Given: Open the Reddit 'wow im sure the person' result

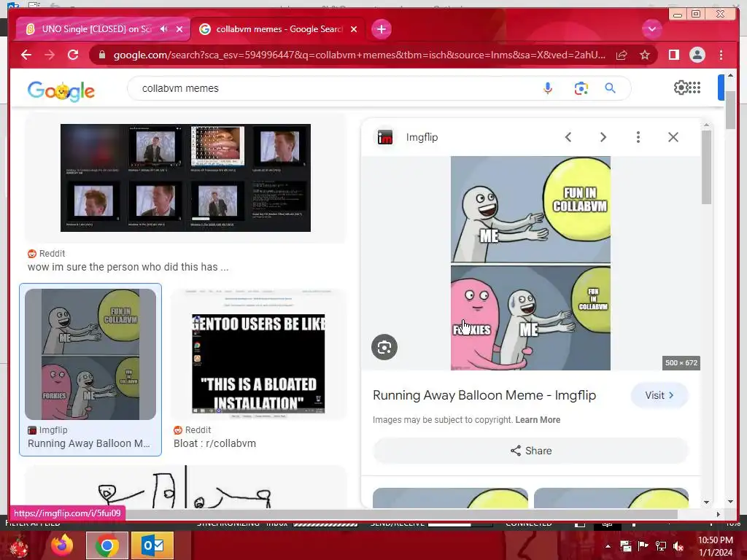Looking at the screenshot, I should [x=128, y=267].
